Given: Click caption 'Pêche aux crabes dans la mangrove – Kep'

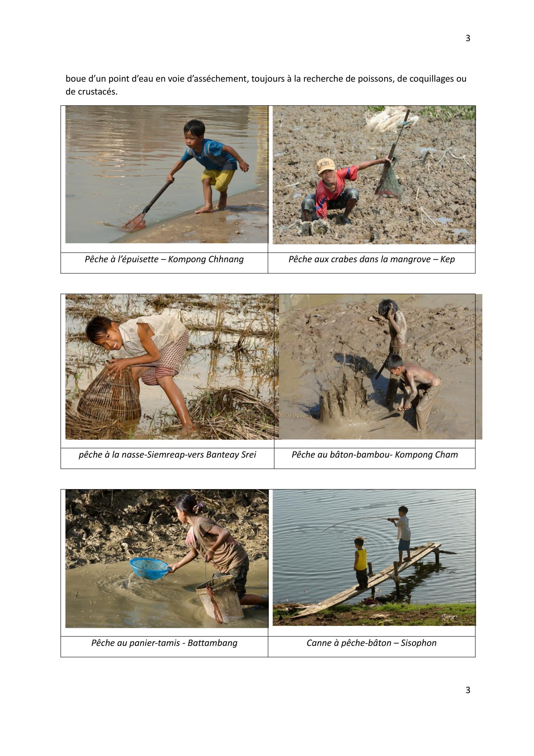Looking at the screenshot, I should tap(372, 259).
